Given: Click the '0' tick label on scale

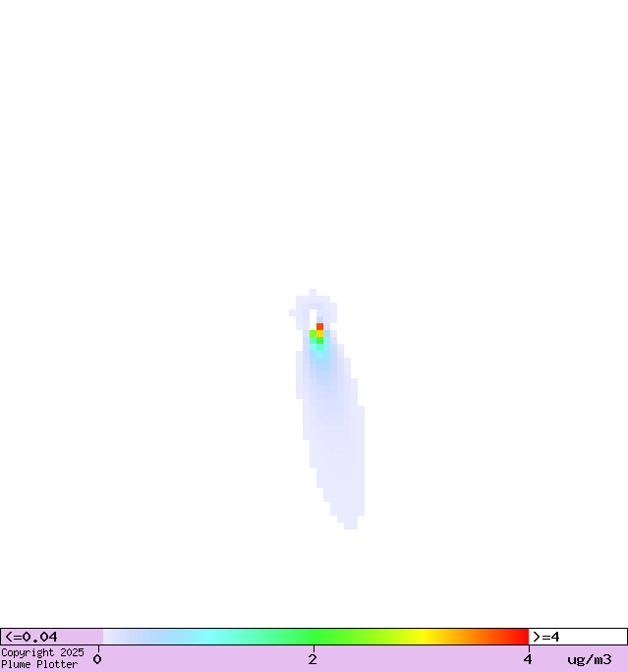Looking at the screenshot, I should [97, 659].
